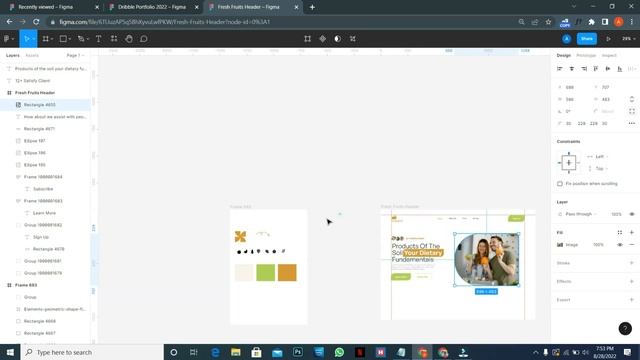Image resolution: width=640 pixels, height=360 pixels.
Task: Add a stroke with plus button
Action: point(632,263)
